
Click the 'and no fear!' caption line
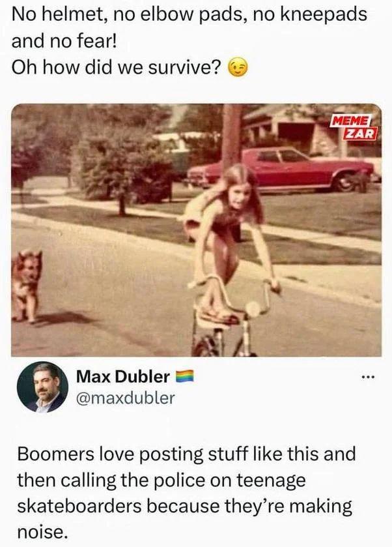(64, 41)
